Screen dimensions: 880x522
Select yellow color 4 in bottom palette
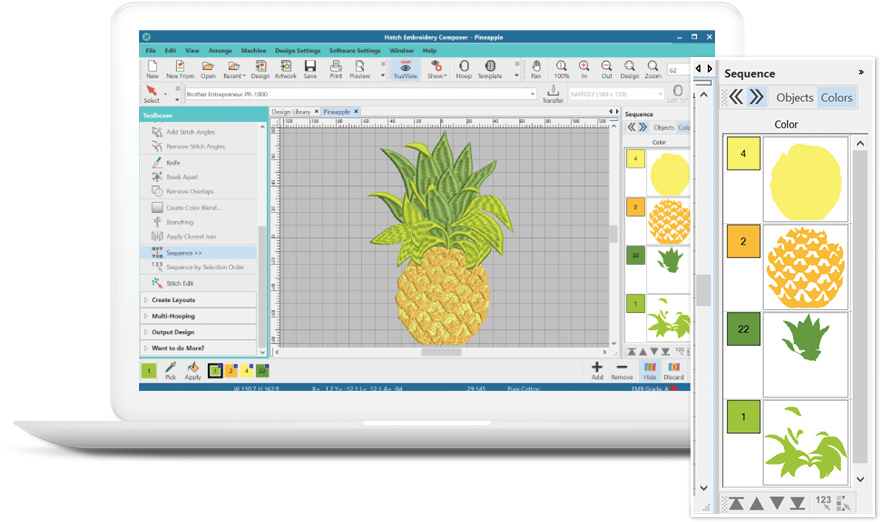click(246, 370)
